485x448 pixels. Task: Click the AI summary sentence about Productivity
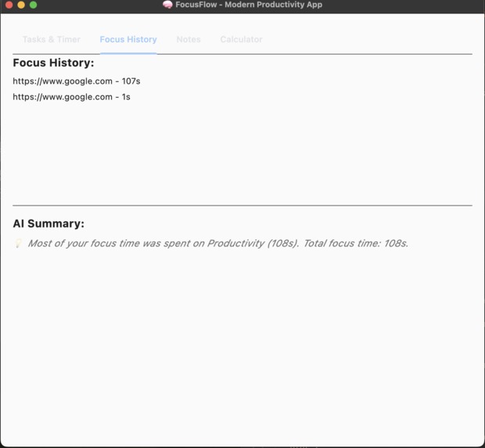click(x=217, y=243)
